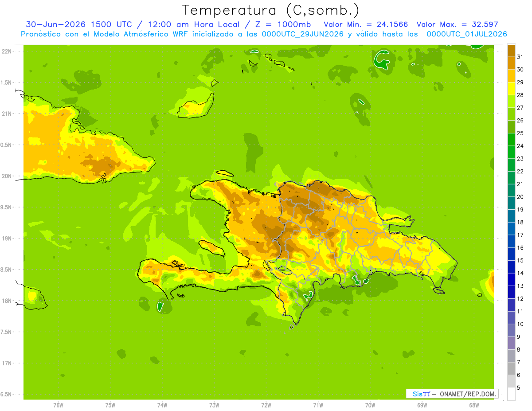This screenshot has width=532, height=411.
Task: Click the '18N' latitude axis label
Action: 6,301
